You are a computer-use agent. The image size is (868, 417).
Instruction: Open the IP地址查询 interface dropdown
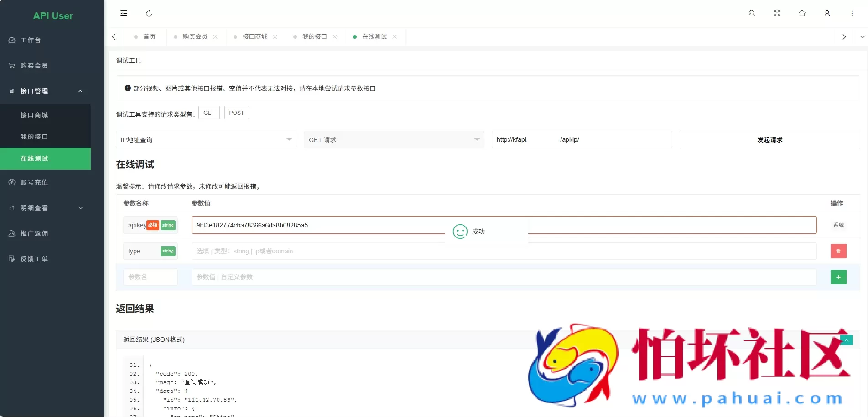(x=205, y=139)
